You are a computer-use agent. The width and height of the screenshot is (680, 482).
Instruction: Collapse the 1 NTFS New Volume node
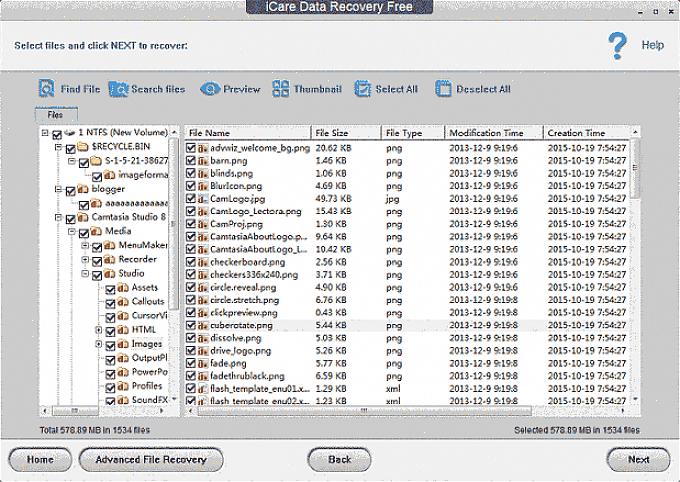[45, 133]
